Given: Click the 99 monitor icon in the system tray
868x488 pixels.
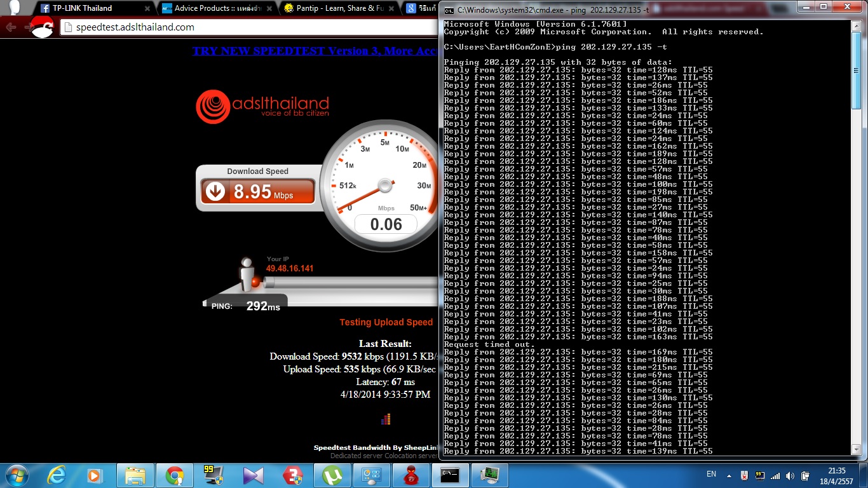Looking at the screenshot, I should pyautogui.click(x=760, y=475).
